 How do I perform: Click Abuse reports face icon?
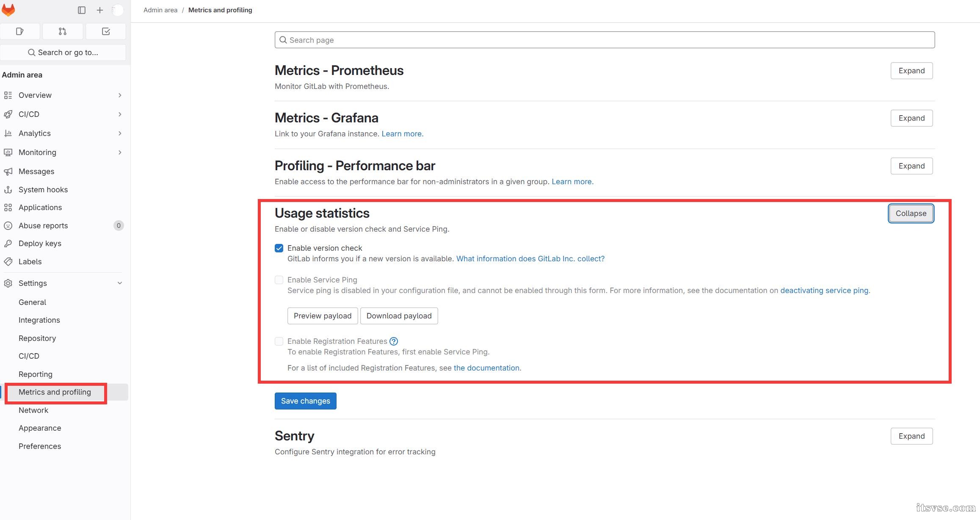click(x=8, y=226)
